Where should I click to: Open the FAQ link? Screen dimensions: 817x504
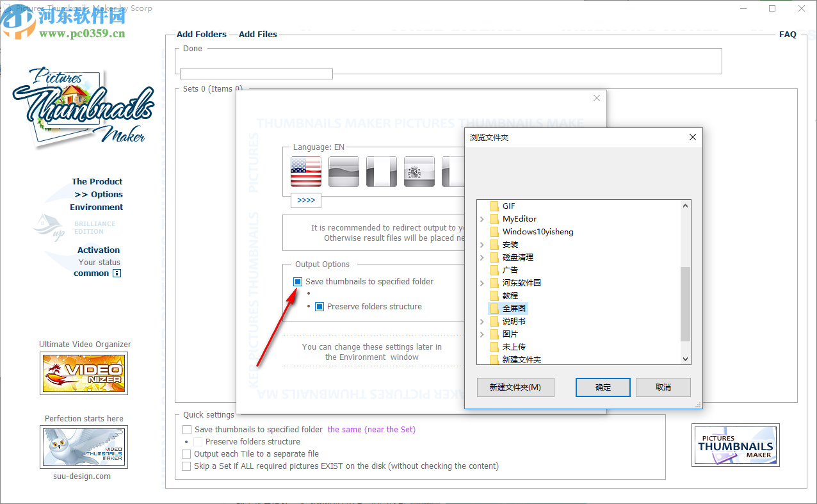pos(788,35)
